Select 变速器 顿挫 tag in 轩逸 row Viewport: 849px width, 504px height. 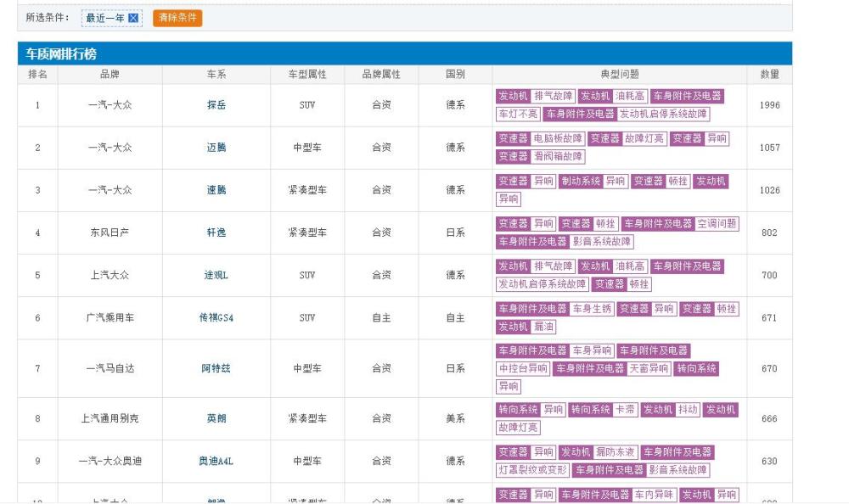tap(588, 224)
